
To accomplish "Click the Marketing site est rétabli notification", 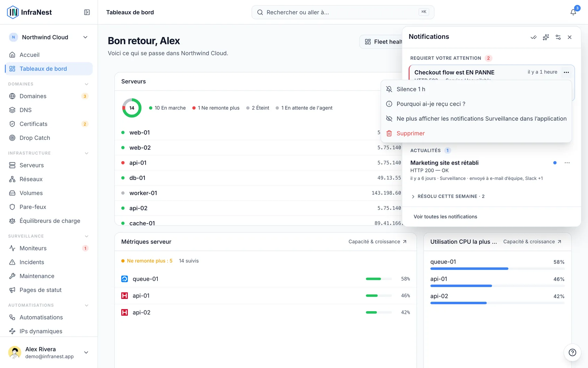I will point(491,170).
